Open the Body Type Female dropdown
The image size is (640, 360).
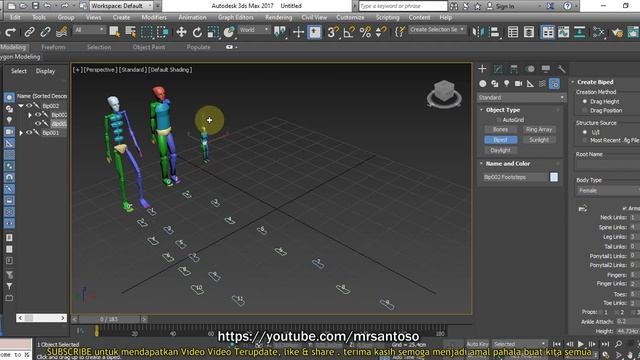point(608,191)
